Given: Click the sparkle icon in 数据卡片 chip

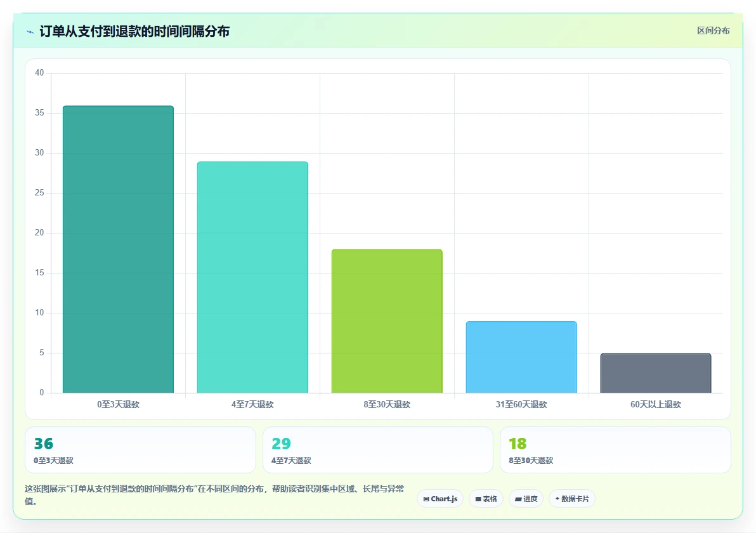Looking at the screenshot, I should [557, 499].
